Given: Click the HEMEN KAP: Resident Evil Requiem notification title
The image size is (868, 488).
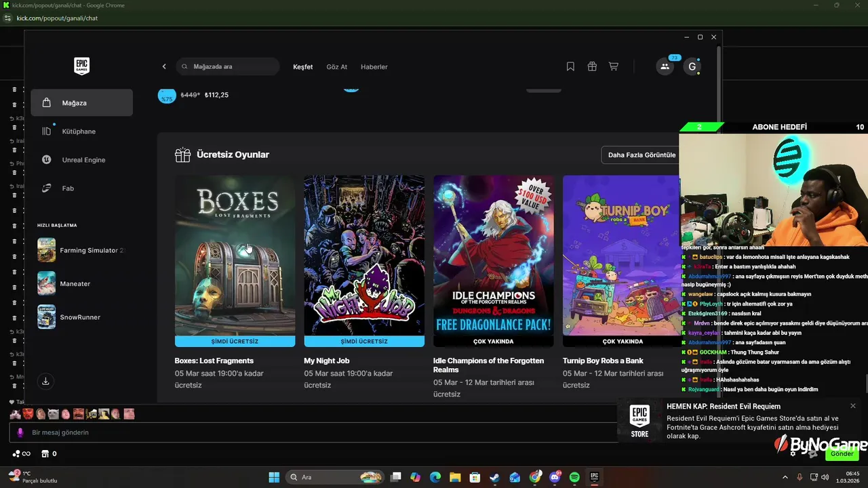Looking at the screenshot, I should 724,407.
